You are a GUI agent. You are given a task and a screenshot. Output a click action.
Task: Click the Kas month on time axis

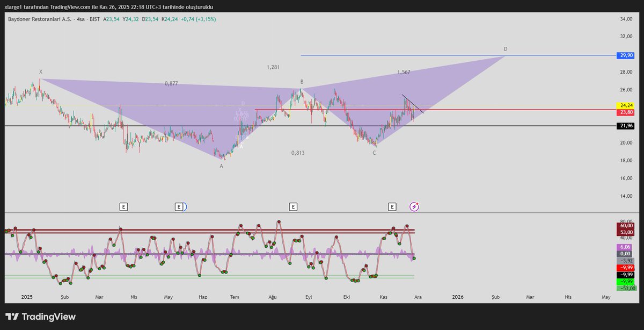(383, 297)
